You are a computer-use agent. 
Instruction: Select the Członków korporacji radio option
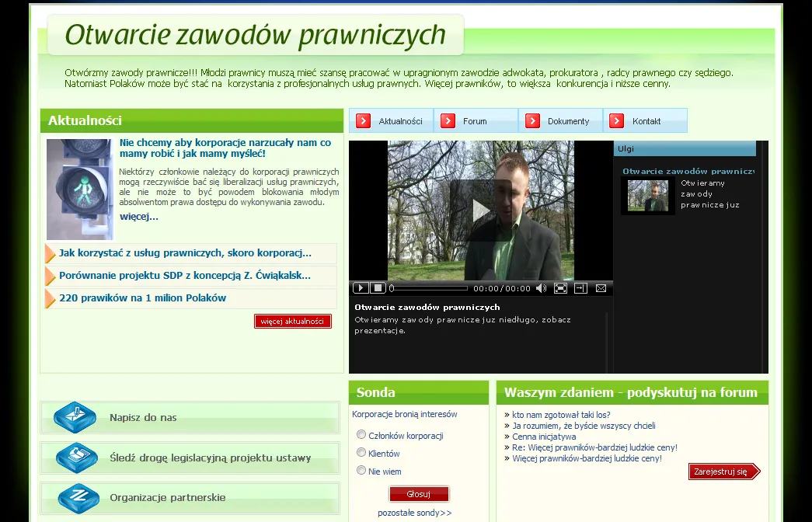(361, 434)
